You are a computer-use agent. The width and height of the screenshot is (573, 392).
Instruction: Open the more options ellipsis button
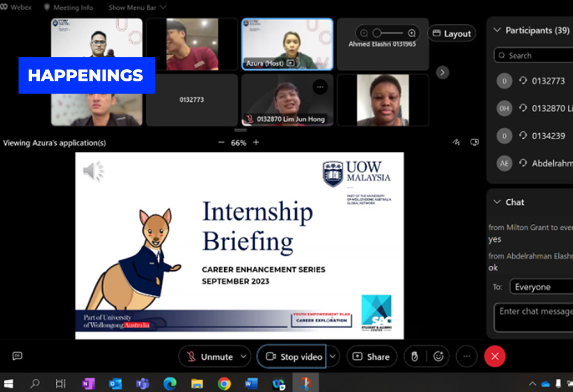click(466, 357)
